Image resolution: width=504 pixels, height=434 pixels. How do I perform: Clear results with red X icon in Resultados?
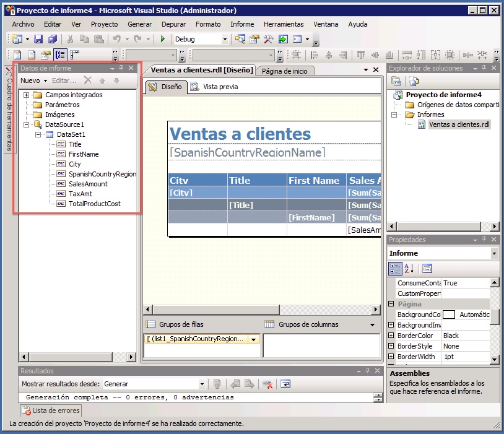coord(269,384)
